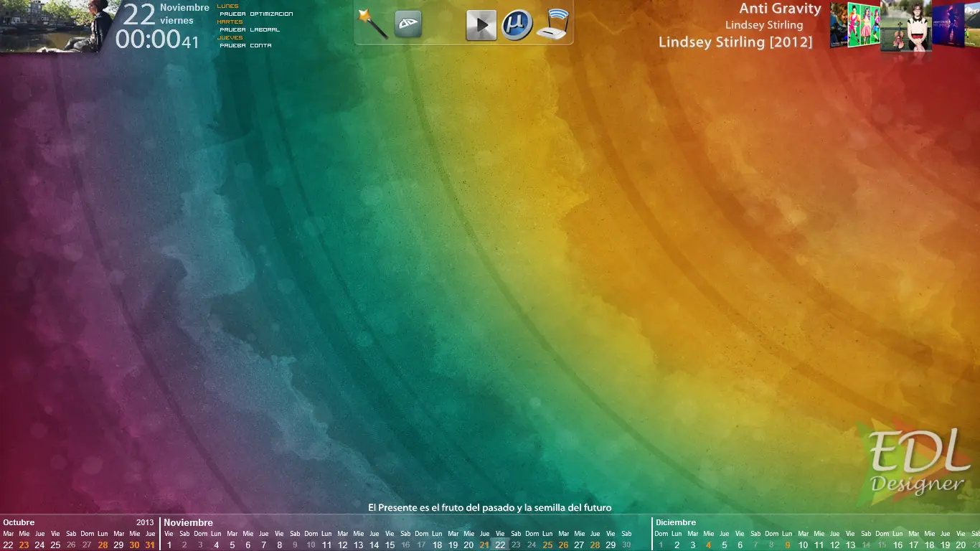Screen dimensions: 980x551
Task: Click the song title "Anti Gravity"
Action: pos(780,9)
